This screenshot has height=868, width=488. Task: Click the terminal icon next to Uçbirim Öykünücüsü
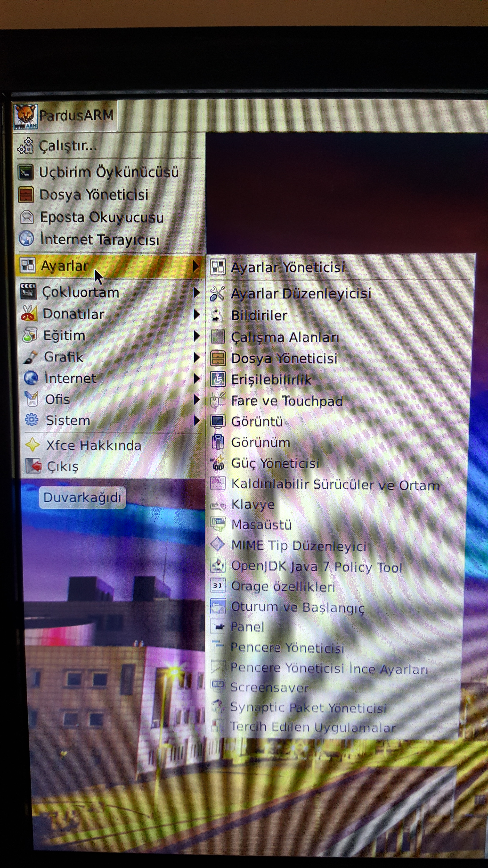point(26,172)
